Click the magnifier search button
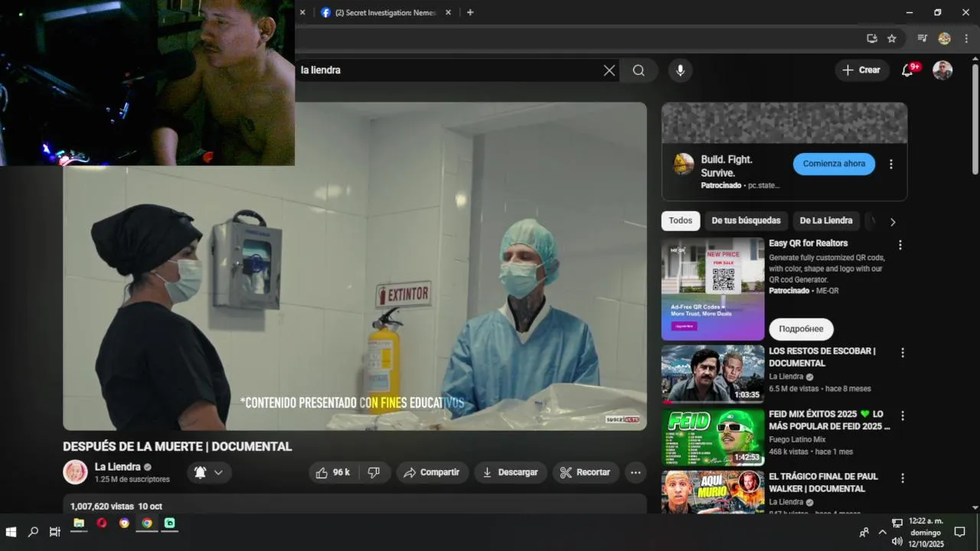 point(639,70)
